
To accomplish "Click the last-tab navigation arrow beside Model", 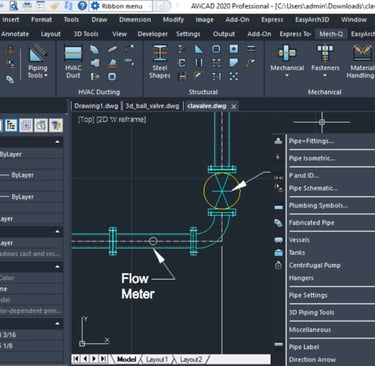I will [103, 359].
